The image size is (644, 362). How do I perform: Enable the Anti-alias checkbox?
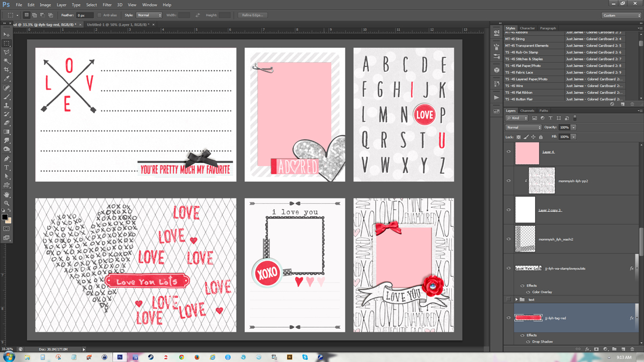click(99, 15)
